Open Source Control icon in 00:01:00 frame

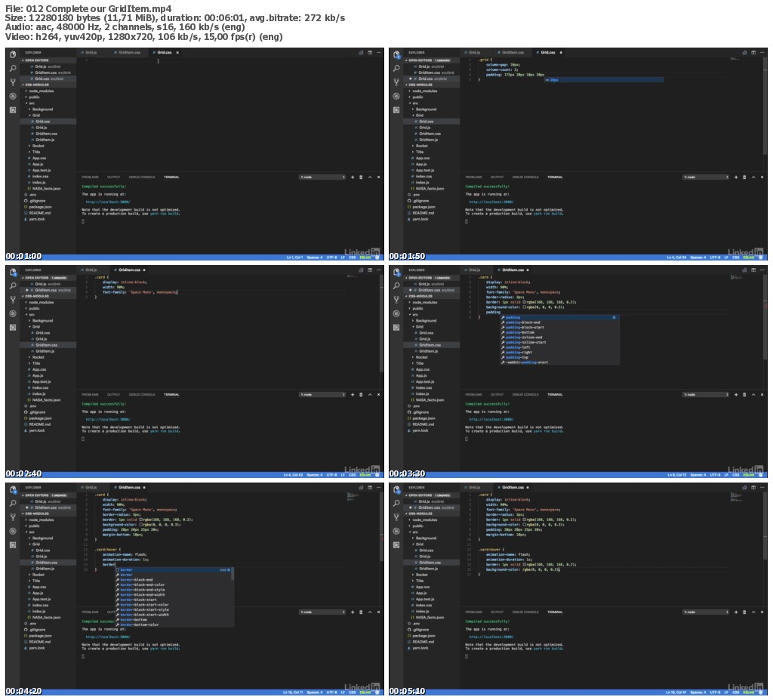(13, 82)
